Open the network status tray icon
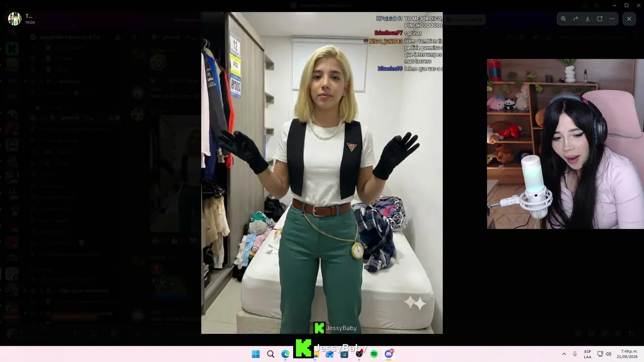The width and height of the screenshot is (644, 362). point(600,354)
